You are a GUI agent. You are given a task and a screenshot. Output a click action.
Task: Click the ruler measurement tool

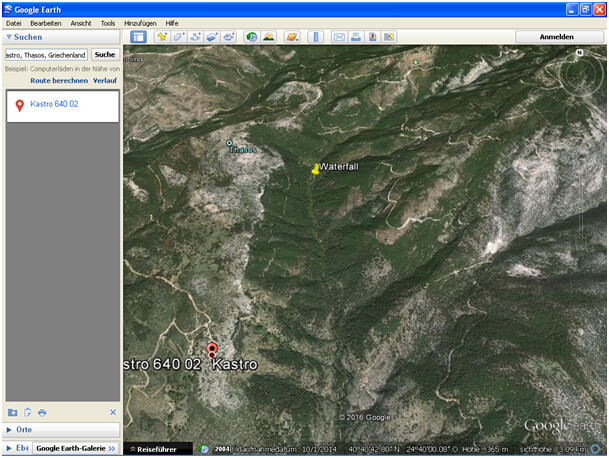pyautogui.click(x=315, y=37)
